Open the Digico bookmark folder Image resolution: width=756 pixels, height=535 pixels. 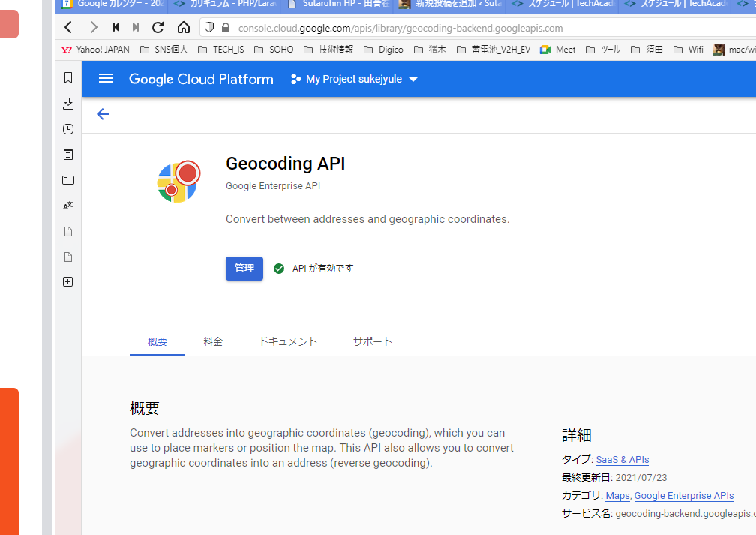383,50
